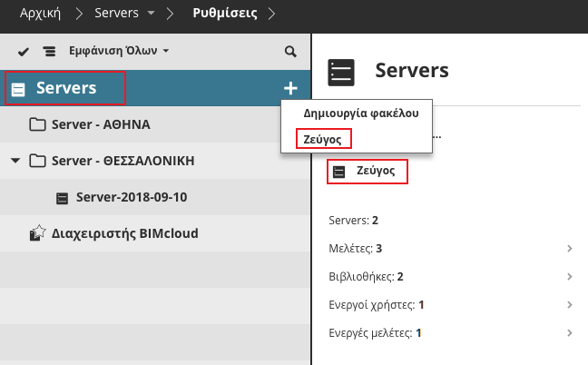The image size is (588, 365).
Task: Click the stacked-list icon near Εμφάνιση Όλων
Action: (50, 52)
